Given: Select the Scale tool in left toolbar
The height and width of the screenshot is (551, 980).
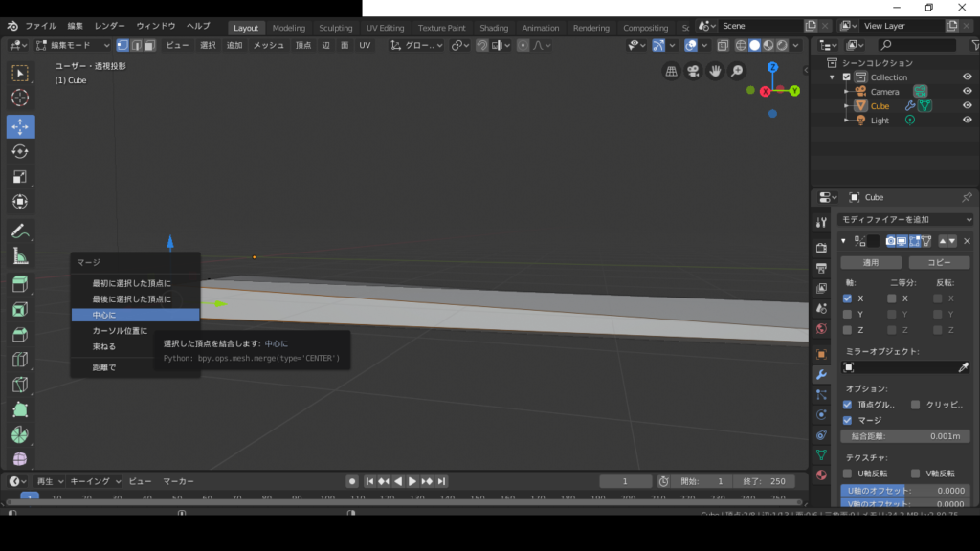Looking at the screenshot, I should 20,177.
